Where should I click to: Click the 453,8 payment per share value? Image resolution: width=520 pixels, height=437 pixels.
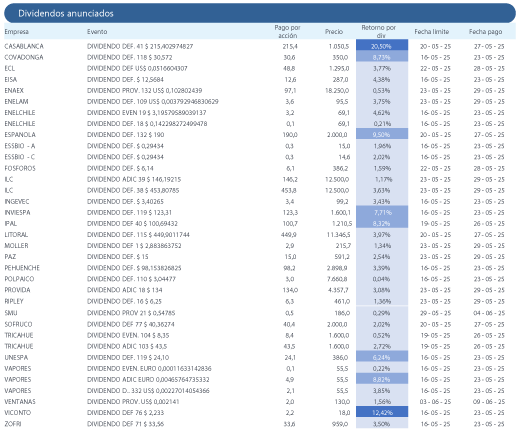pos(289,190)
